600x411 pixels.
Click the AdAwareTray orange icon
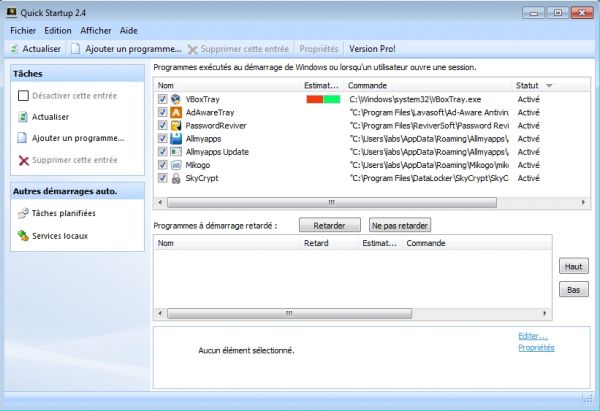pyautogui.click(x=176, y=113)
